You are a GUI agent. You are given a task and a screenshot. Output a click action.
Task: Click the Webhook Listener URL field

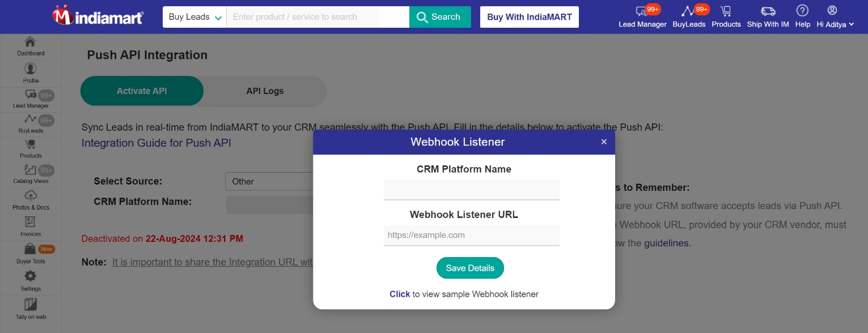click(x=472, y=235)
